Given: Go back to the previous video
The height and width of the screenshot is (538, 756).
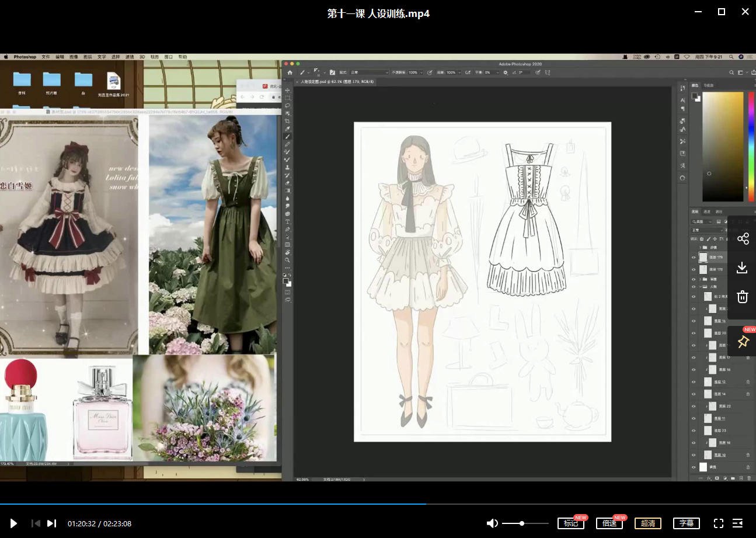Looking at the screenshot, I should coord(36,523).
